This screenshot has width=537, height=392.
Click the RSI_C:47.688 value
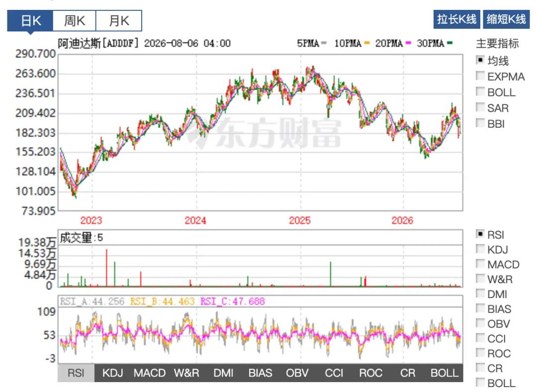point(233,302)
